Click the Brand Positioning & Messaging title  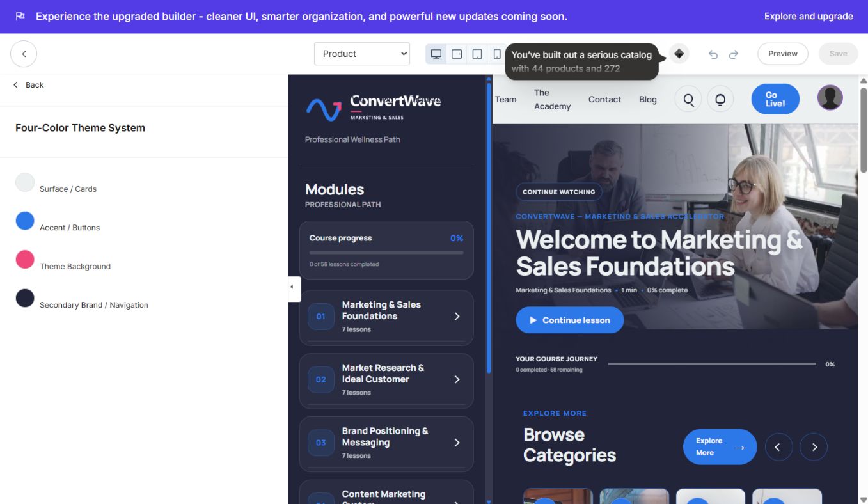385,437
